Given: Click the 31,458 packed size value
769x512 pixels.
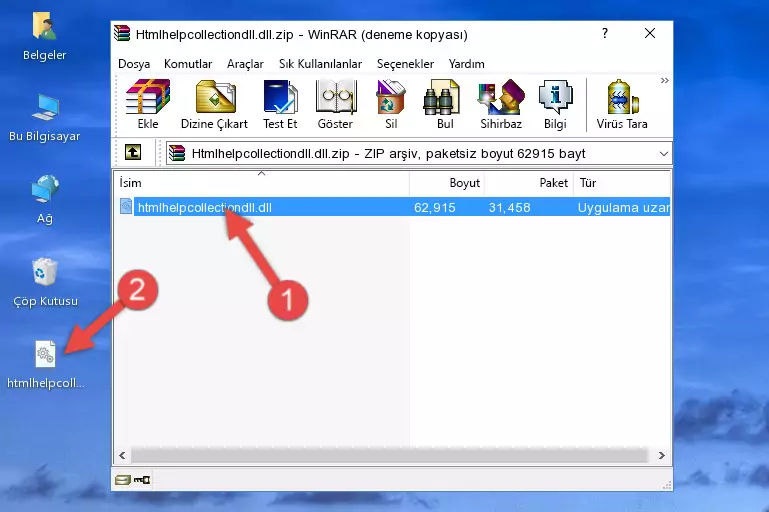Looking at the screenshot, I should coord(509,207).
